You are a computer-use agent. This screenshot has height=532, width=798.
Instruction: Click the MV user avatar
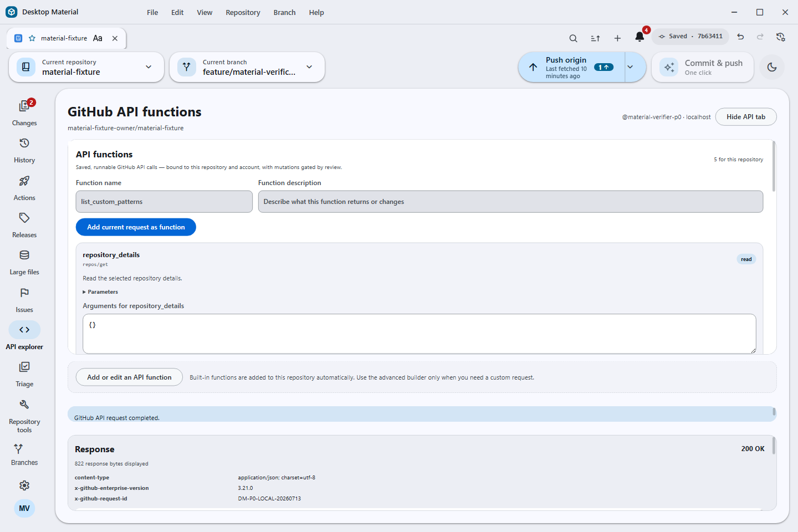[x=24, y=508]
